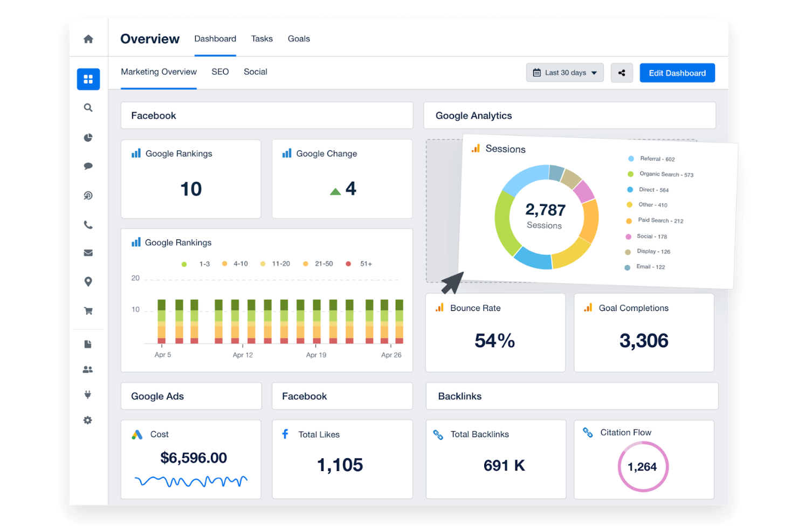Screen dimensions: 798x532
Task: Click the Social - 178 legend entry
Action: point(646,236)
